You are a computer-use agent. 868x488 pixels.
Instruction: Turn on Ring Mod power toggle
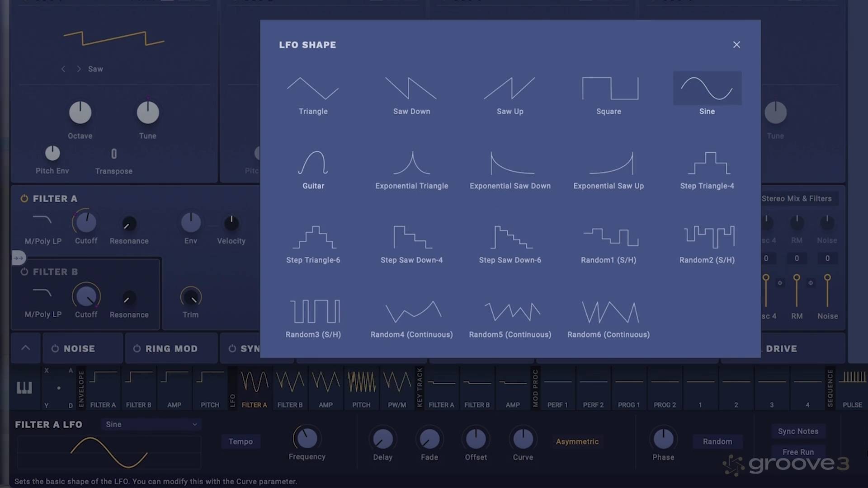[137, 348]
